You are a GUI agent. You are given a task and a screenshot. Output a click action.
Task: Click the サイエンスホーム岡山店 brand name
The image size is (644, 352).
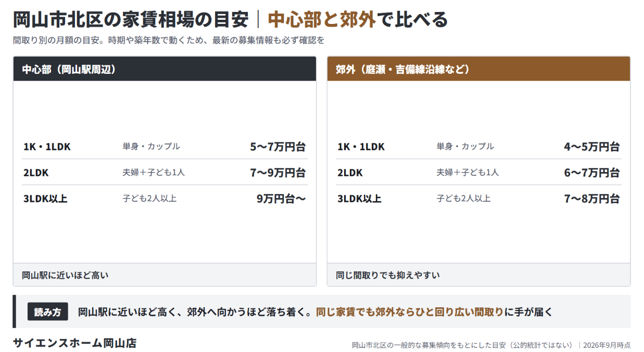pos(74,343)
